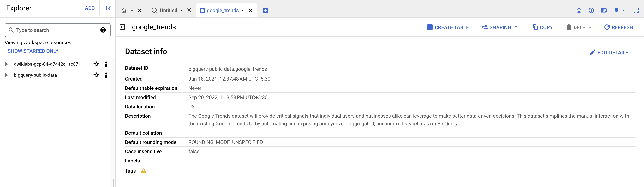Open home tab dropdown arrow

(132, 10)
